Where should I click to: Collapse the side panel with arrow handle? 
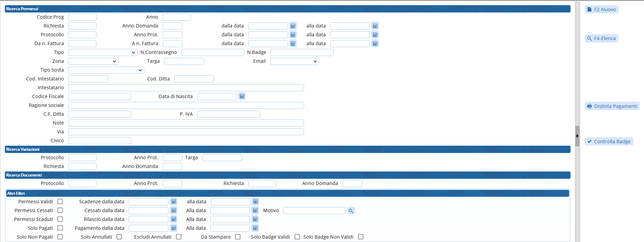pos(577,136)
